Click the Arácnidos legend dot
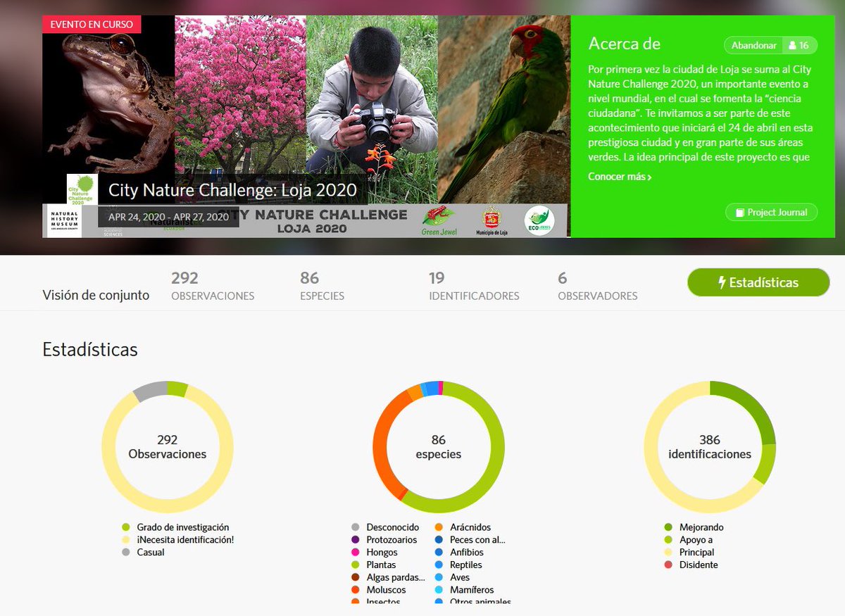845x616 pixels. point(439,527)
